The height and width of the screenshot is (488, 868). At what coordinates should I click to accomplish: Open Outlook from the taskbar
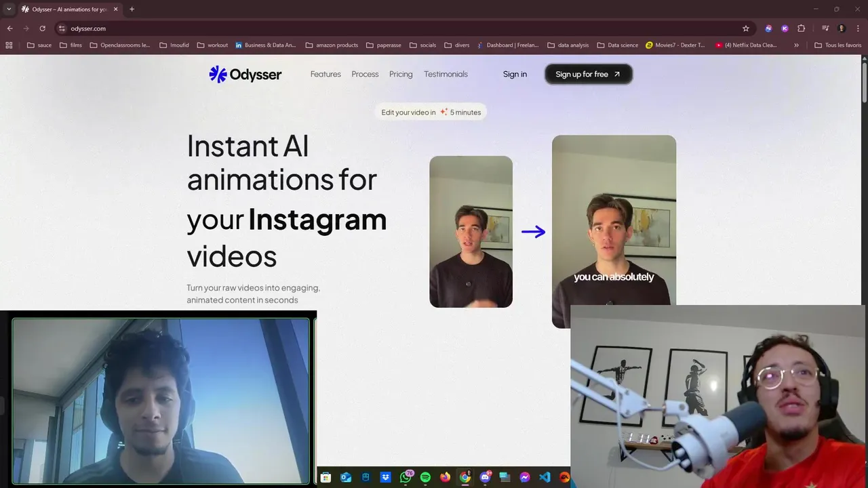coord(346,477)
